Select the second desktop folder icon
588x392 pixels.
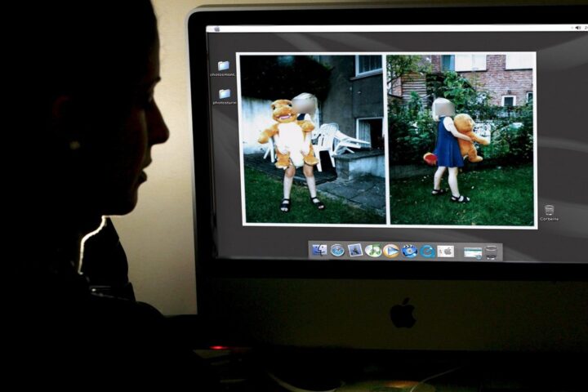pyautogui.click(x=225, y=93)
